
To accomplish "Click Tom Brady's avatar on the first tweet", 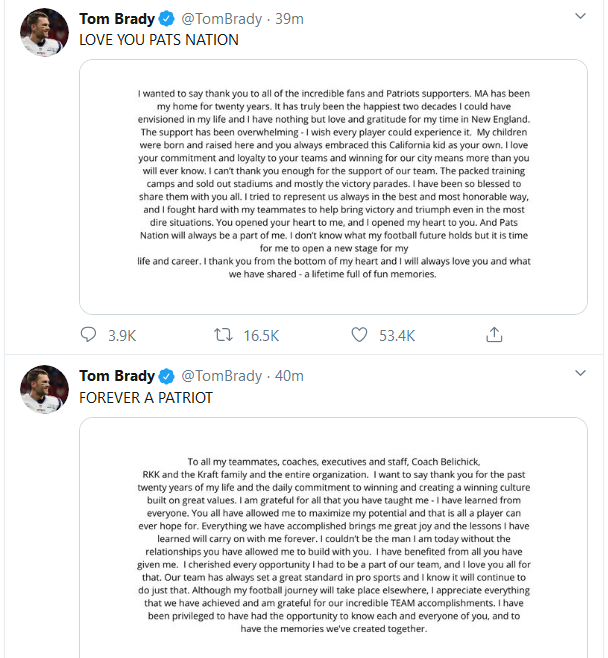I will [45, 35].
